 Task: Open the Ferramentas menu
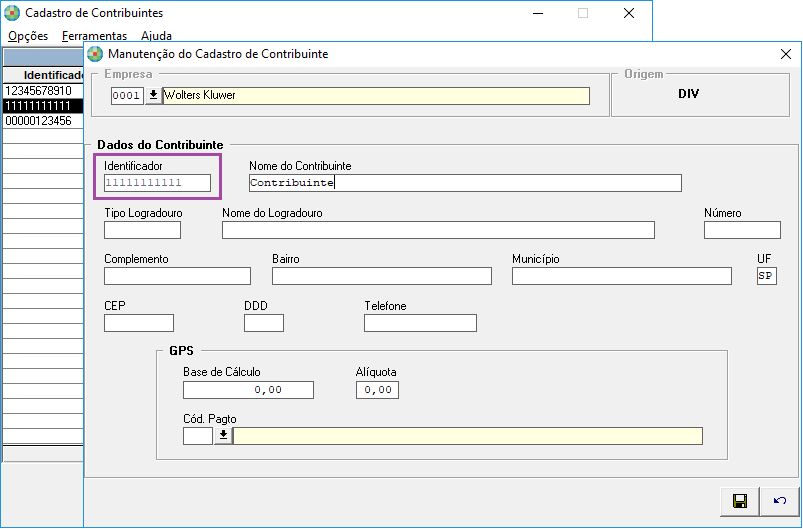click(x=94, y=36)
